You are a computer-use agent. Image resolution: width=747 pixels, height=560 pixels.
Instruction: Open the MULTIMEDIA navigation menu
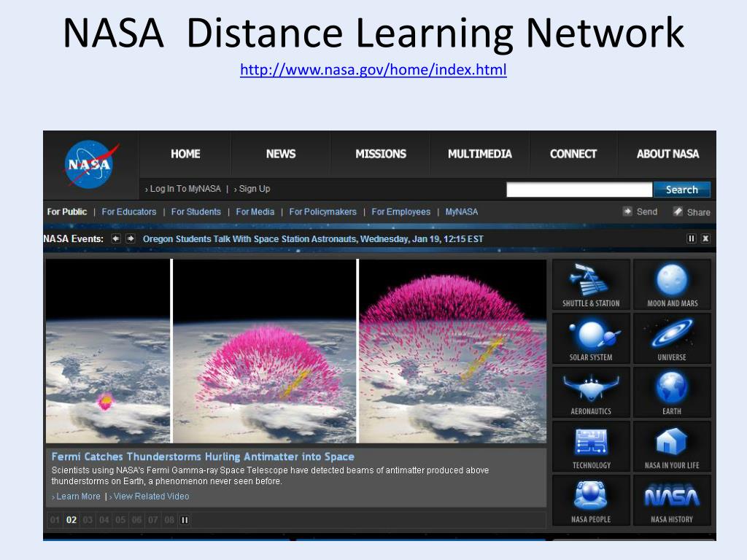[x=480, y=154]
